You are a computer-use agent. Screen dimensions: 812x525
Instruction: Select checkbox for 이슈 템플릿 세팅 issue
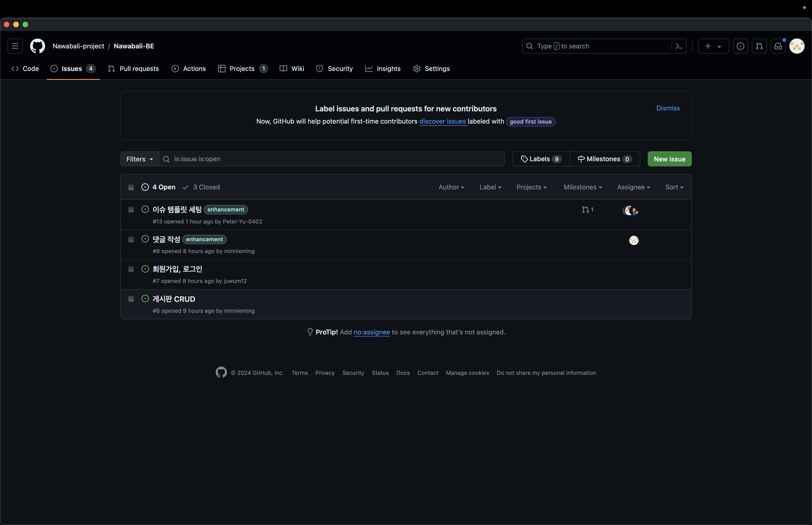pyautogui.click(x=131, y=210)
